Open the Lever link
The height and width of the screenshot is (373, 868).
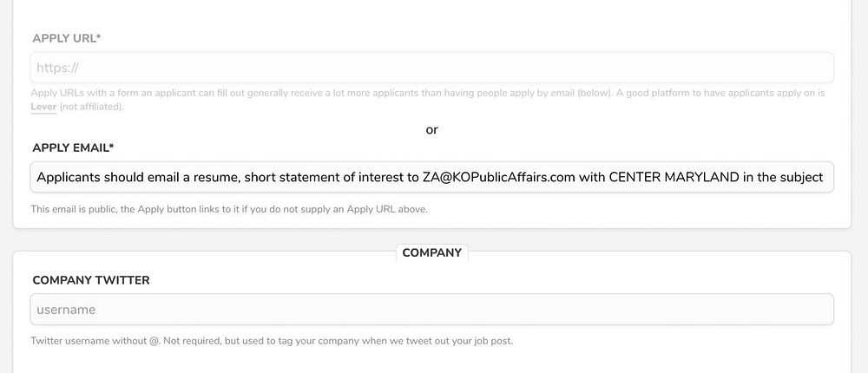pyautogui.click(x=43, y=107)
